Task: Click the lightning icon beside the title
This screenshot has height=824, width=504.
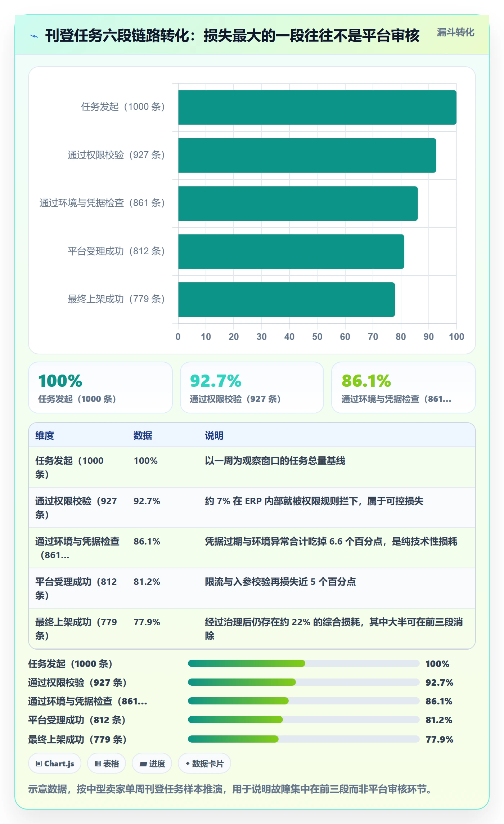Action: 34,36
